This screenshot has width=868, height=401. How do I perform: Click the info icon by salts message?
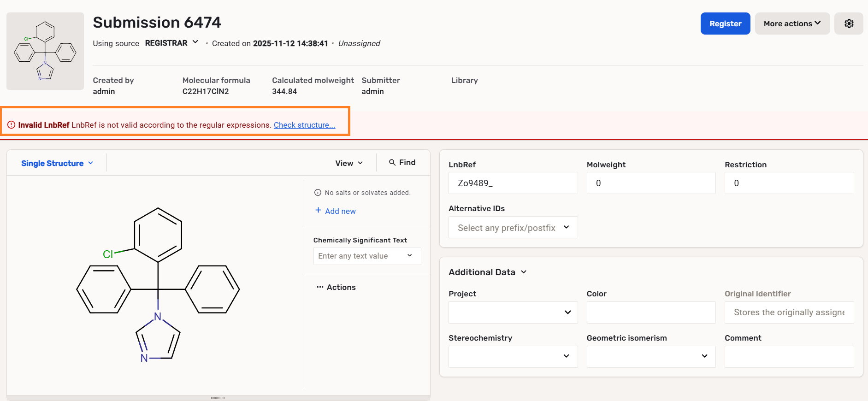click(318, 193)
